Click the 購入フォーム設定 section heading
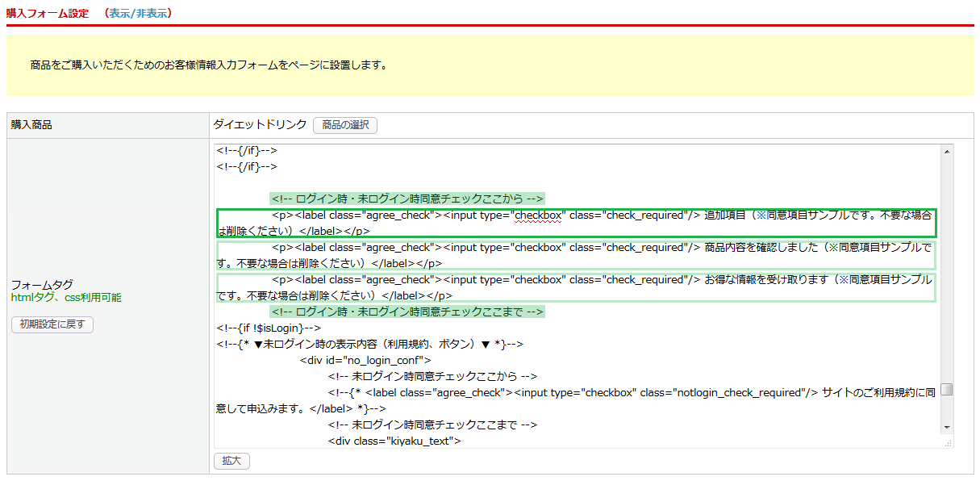Image resolution: width=980 pixels, height=481 pixels. click(x=48, y=13)
